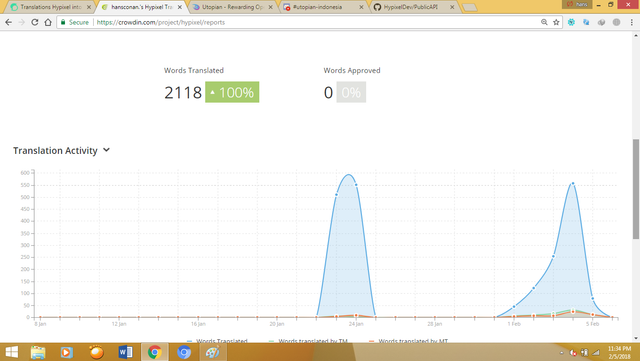Open the Windows Start button
Image resolution: width=640 pixels, height=361 pixels.
click(12, 352)
